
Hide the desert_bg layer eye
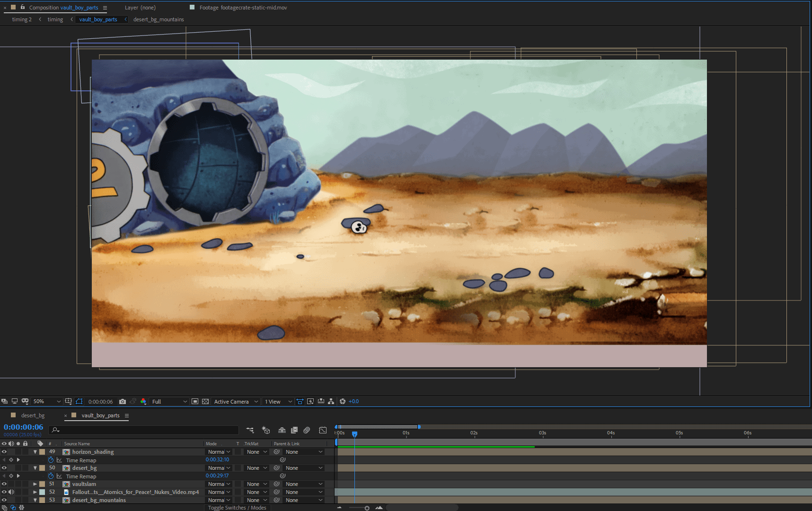[x=4, y=468]
